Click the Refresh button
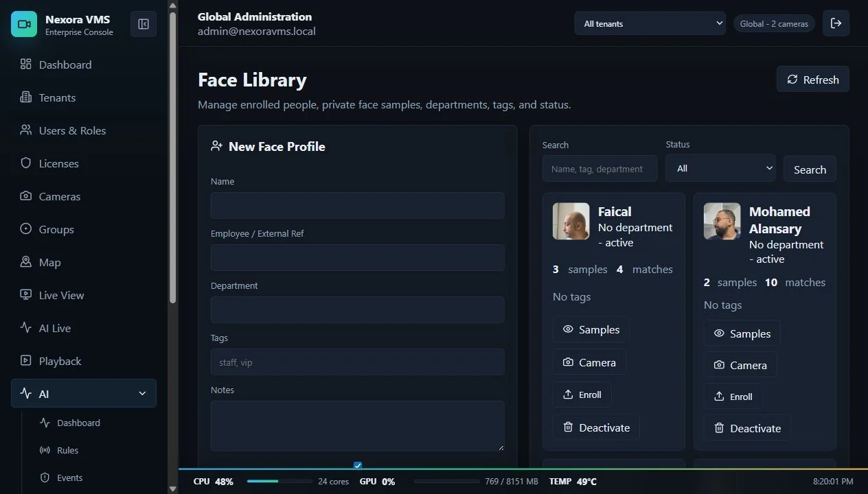This screenshot has width=868, height=494. pos(813,80)
